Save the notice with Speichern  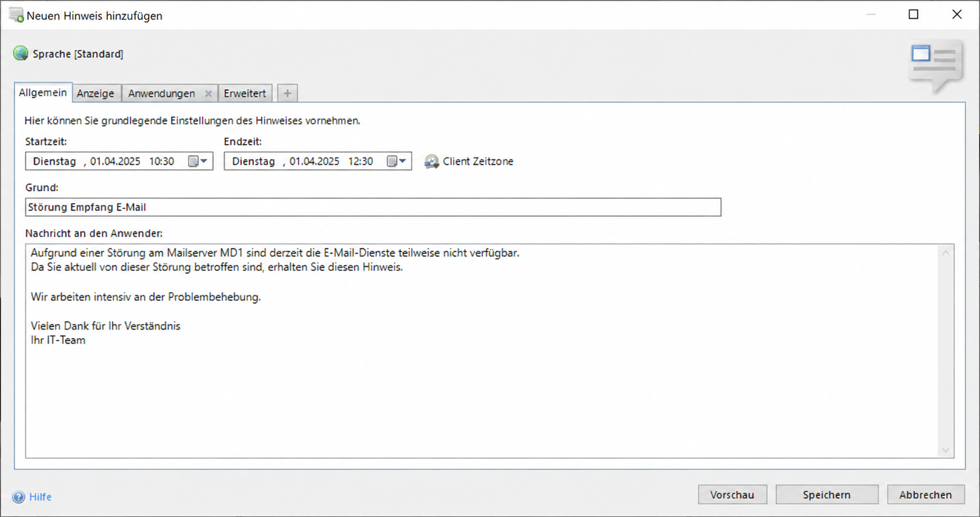click(827, 494)
